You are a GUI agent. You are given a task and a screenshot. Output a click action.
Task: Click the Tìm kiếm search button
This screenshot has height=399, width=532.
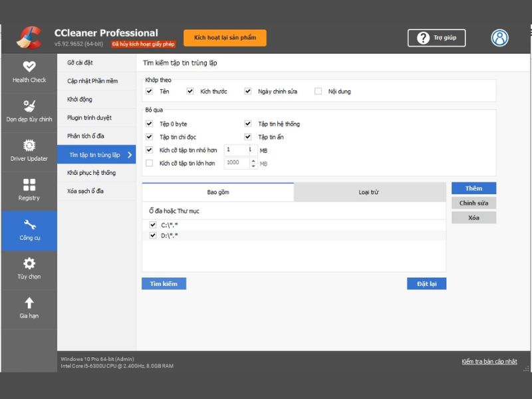[163, 283]
